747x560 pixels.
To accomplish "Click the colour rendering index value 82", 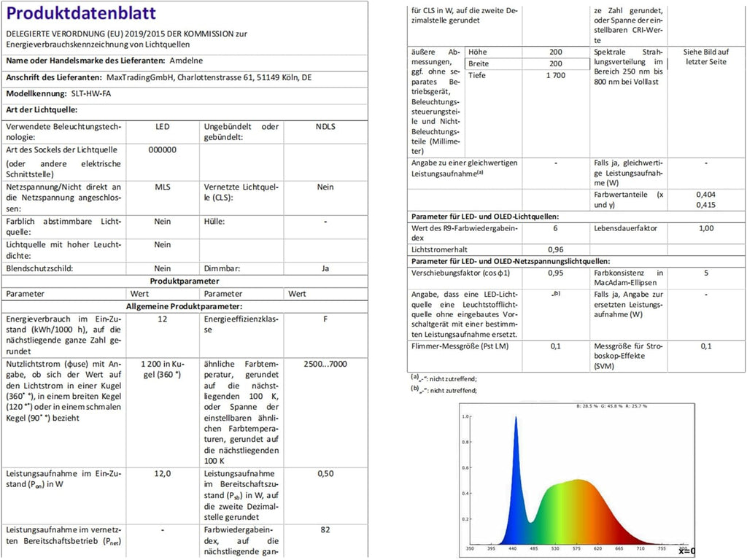I will [x=325, y=530].
